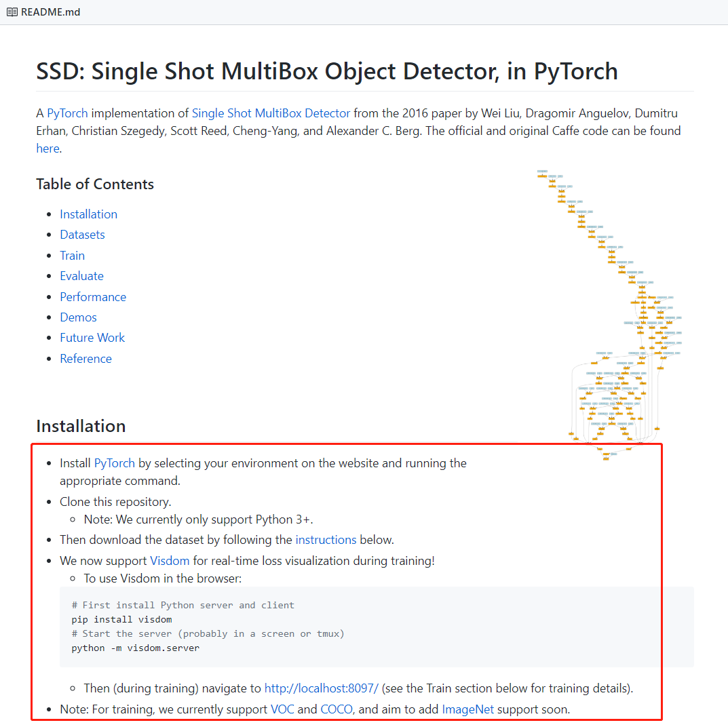The width and height of the screenshot is (728, 727).
Task: Jump to the Future Work section
Action: click(x=92, y=337)
